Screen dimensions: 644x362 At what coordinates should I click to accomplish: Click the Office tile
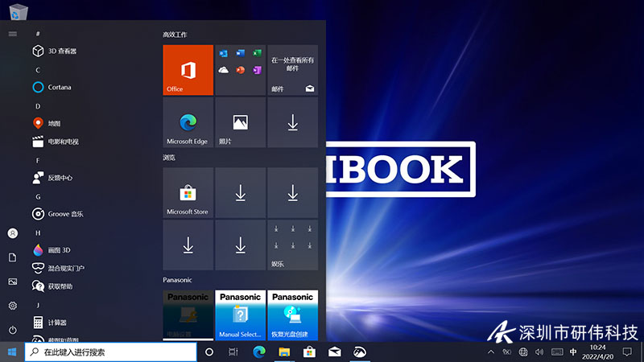(x=188, y=70)
